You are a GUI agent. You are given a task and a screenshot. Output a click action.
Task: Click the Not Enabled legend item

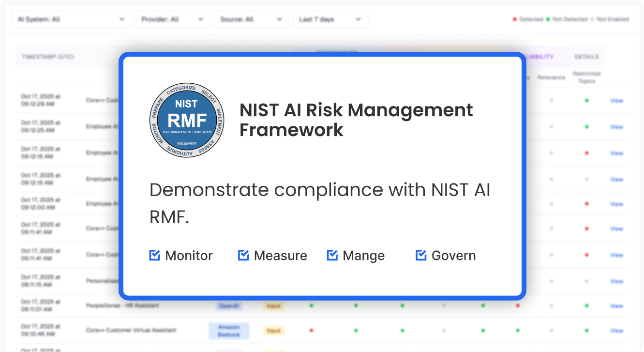tap(610, 19)
